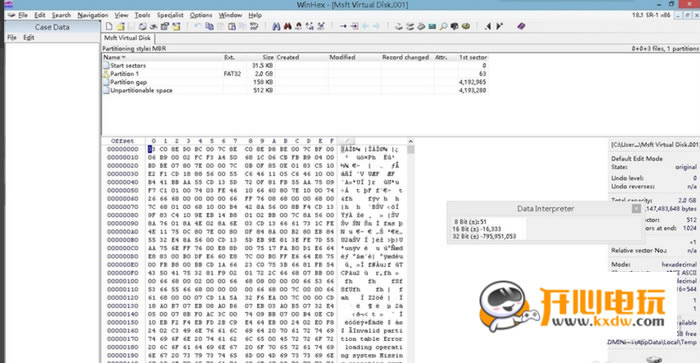Close the Data Interpreter window
Image resolution: width=700 pixels, height=363 pixels.
[636, 209]
